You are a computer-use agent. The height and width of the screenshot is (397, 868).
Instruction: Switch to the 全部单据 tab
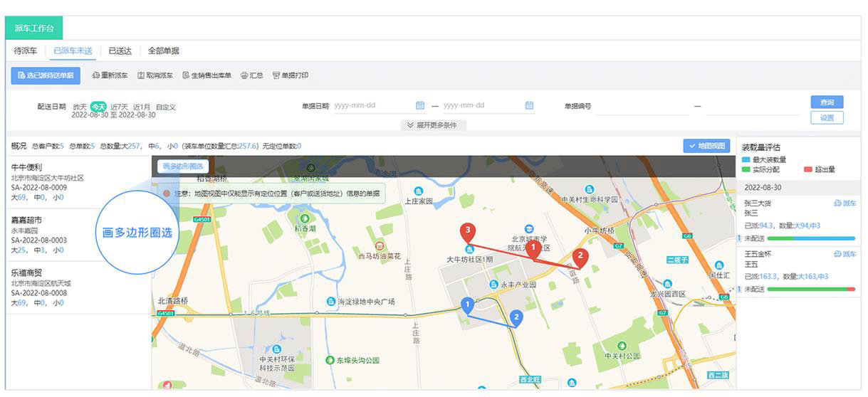click(163, 51)
